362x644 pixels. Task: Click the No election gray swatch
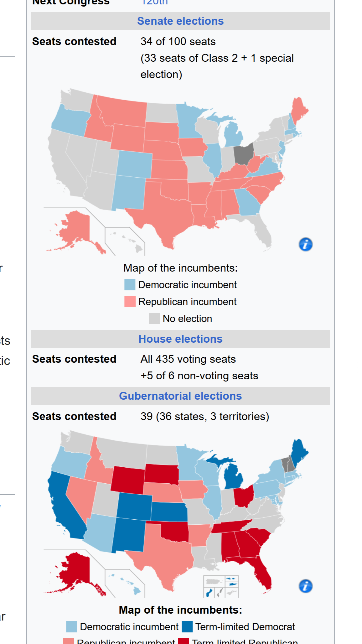[154, 319]
